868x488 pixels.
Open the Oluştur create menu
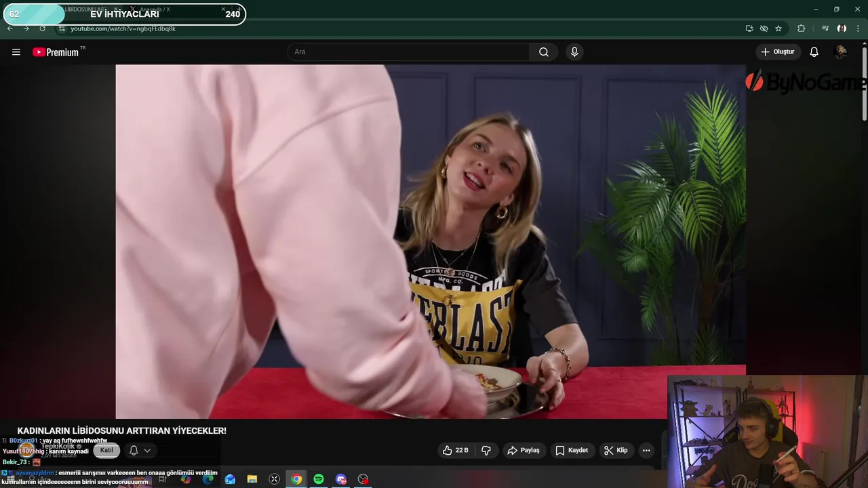778,52
